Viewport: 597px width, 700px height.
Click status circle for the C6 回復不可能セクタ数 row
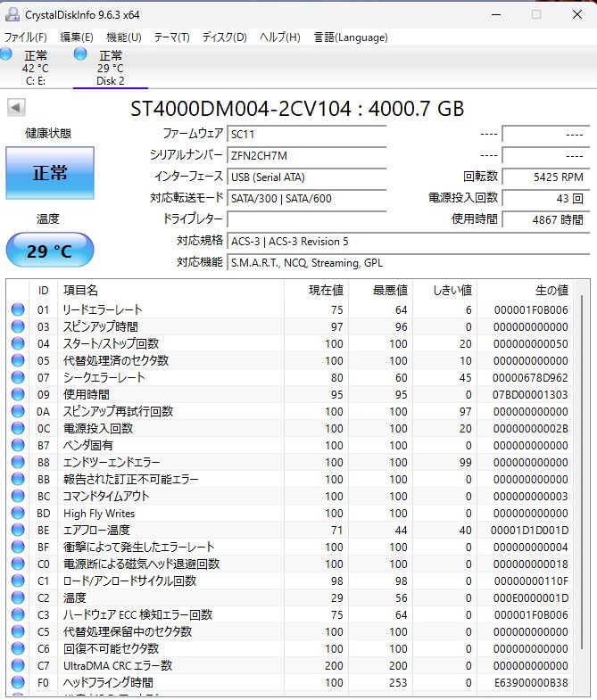tap(18, 648)
